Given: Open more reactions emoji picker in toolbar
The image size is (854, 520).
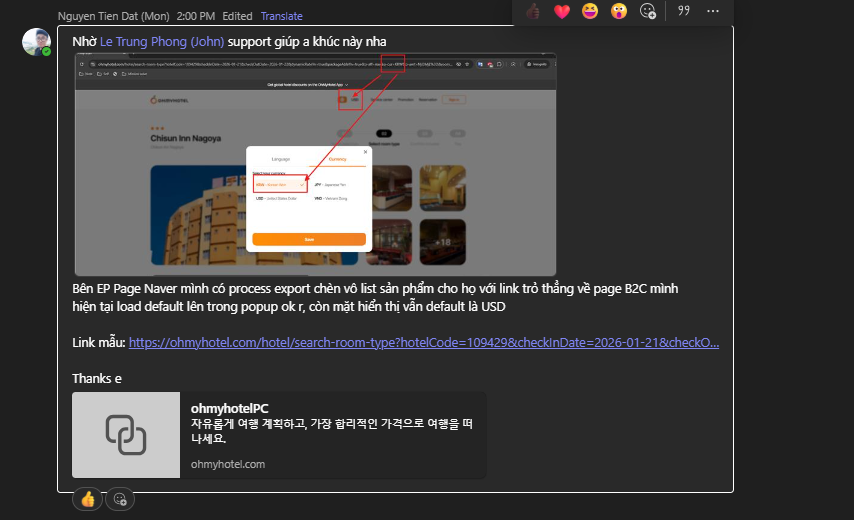Looking at the screenshot, I should coord(648,11).
